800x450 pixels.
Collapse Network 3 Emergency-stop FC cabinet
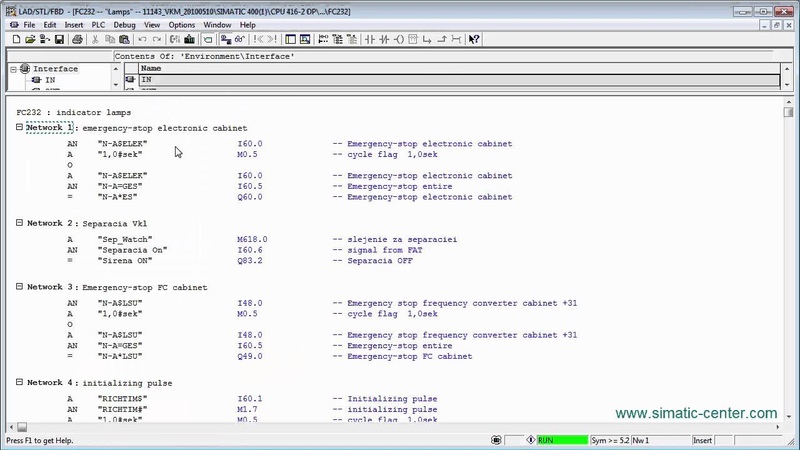[x=19, y=287]
